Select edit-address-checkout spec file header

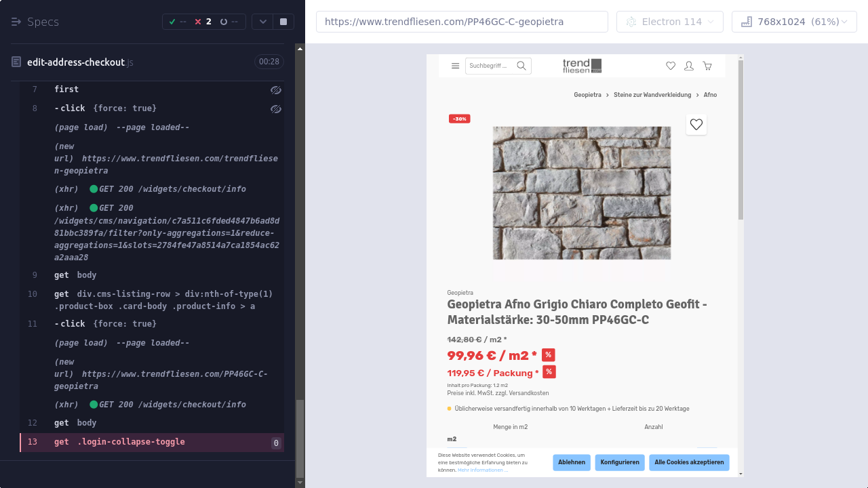pos(76,62)
